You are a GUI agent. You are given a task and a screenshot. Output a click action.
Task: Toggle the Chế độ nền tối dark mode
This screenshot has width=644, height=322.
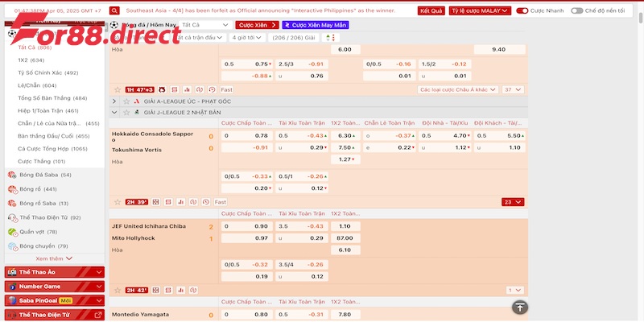click(x=576, y=11)
